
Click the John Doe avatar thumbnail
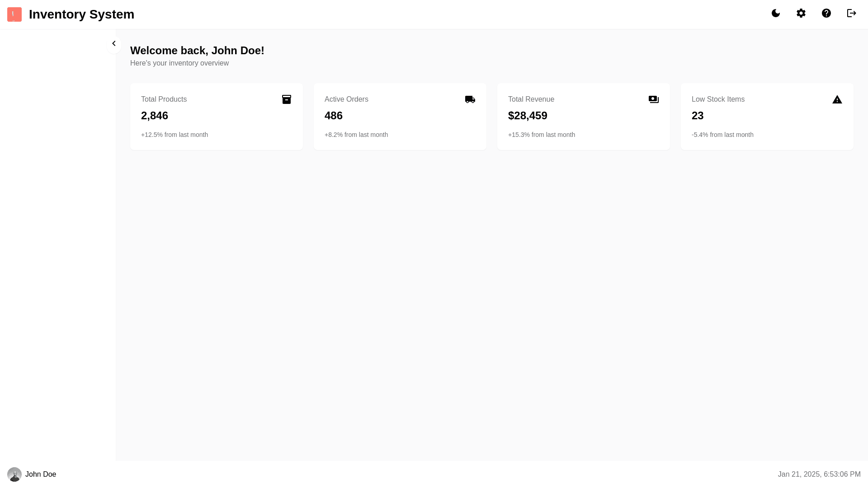click(x=14, y=474)
